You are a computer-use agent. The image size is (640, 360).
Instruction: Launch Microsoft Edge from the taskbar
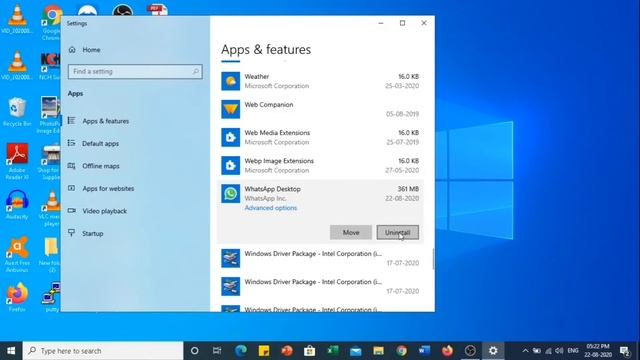pyautogui.click(x=240, y=351)
